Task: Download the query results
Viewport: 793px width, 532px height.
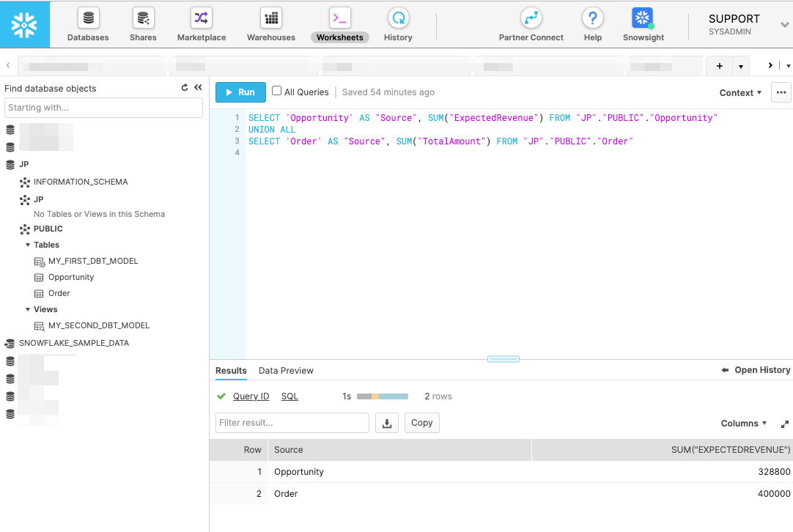Action: point(387,423)
